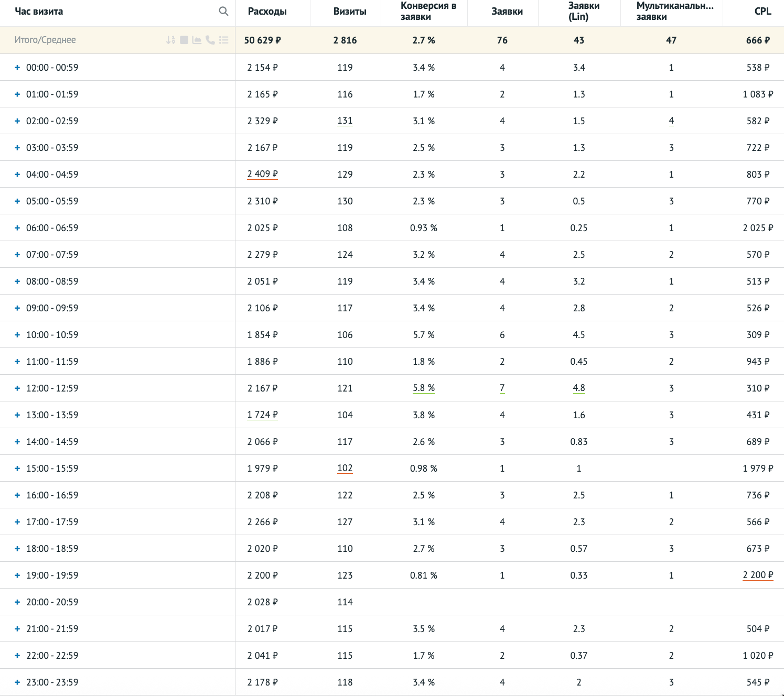Click the Мультиканальные заявки column header
The height and width of the screenshot is (696, 784).
674,12
